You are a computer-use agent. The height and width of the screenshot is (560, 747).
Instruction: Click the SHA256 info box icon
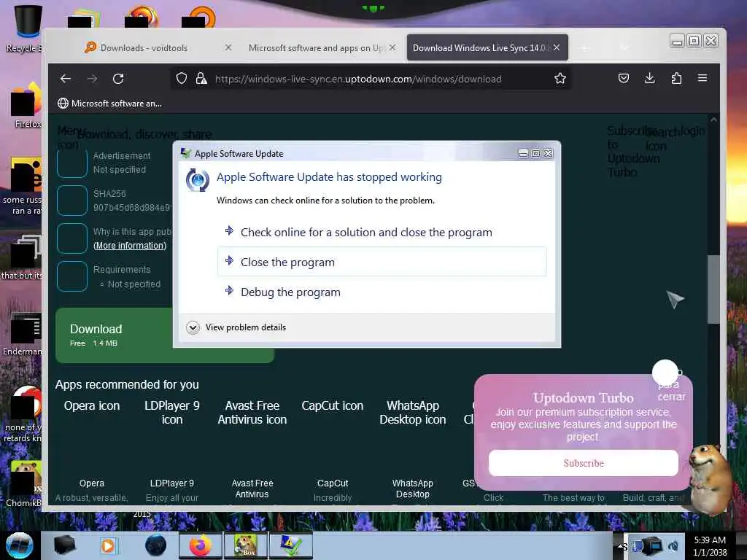tap(72, 201)
